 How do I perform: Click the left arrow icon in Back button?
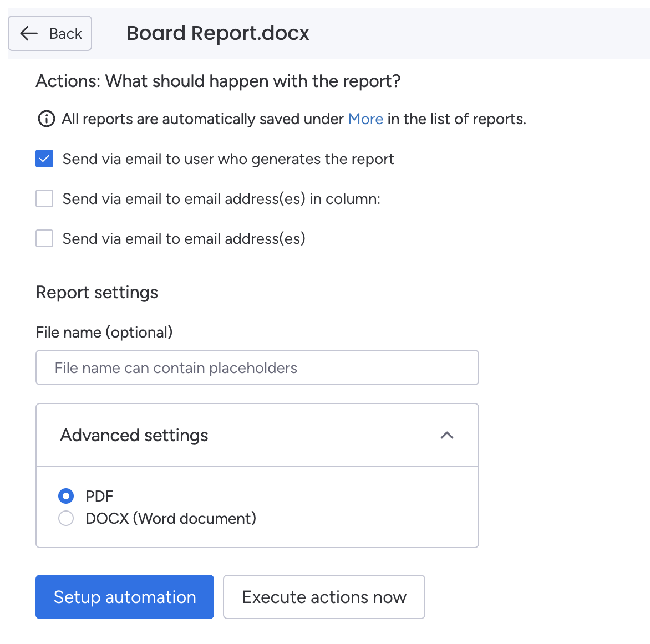pos(29,34)
